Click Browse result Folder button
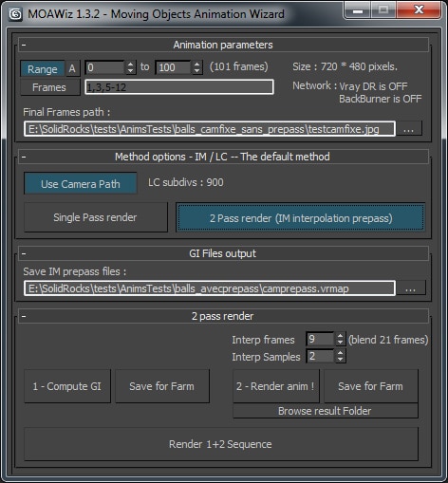Screen dimensions: 448x483 (x=326, y=411)
